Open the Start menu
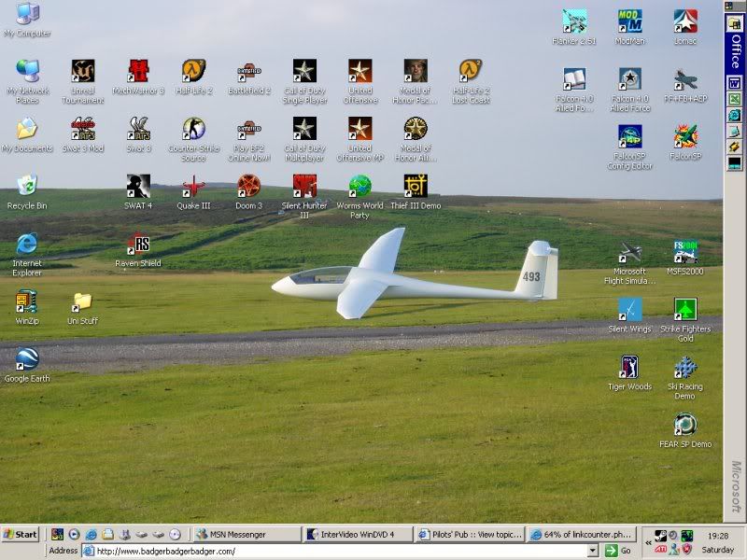Screen dimensions: 747x560 [19, 535]
